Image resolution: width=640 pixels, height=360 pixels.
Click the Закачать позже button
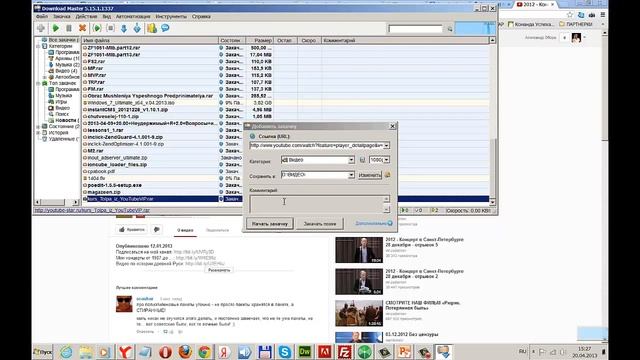point(320,223)
